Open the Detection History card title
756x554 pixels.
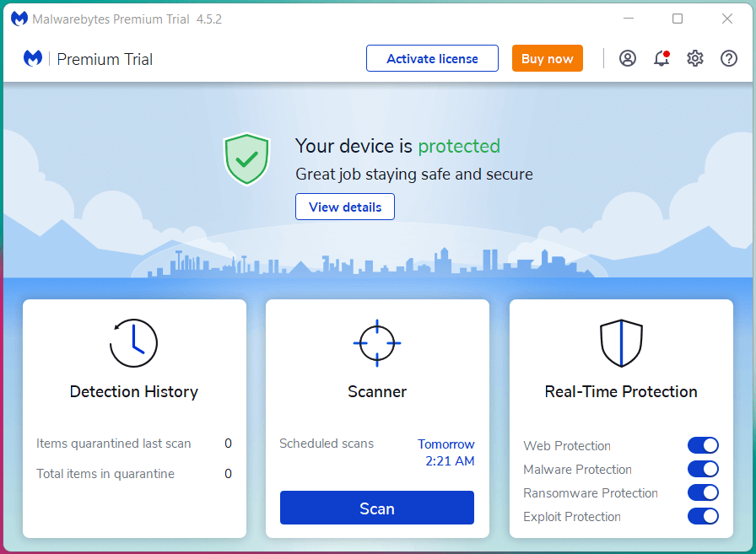pyautogui.click(x=134, y=391)
